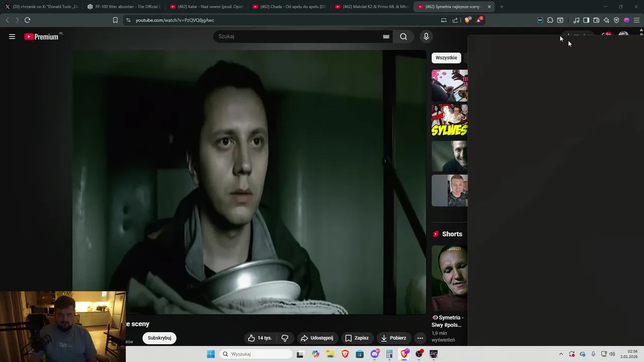Click the address bar URL
Image resolution: width=644 pixels, height=362 pixels.
[175, 20]
